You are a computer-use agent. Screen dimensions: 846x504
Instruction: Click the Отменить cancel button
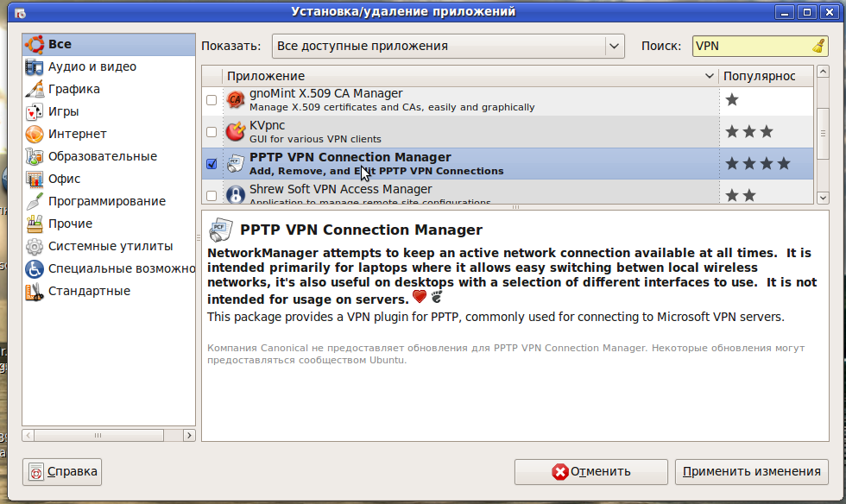click(590, 471)
